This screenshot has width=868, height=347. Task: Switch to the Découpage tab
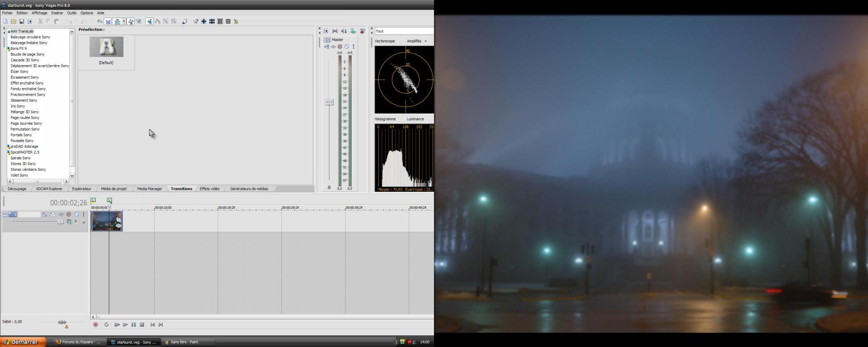[x=17, y=189]
